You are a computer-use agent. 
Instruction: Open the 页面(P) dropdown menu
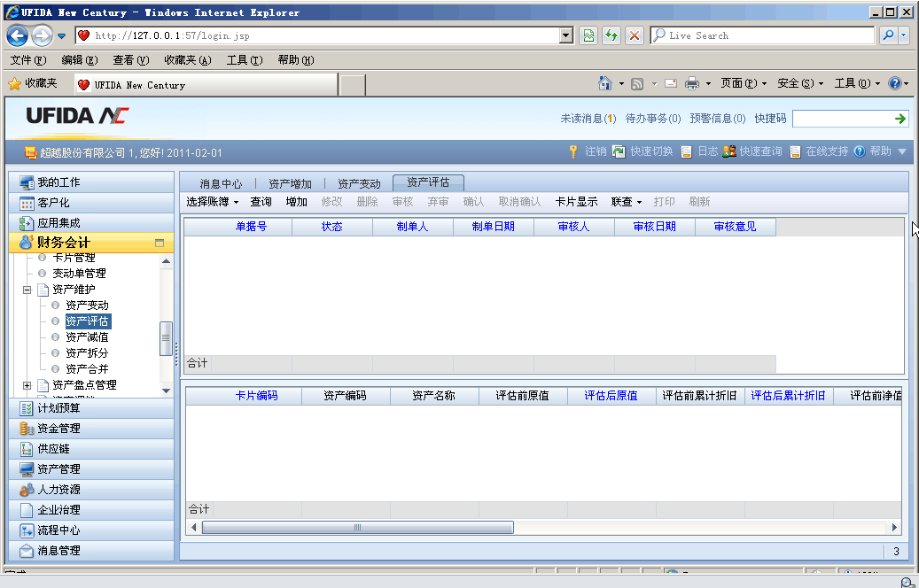(x=744, y=84)
